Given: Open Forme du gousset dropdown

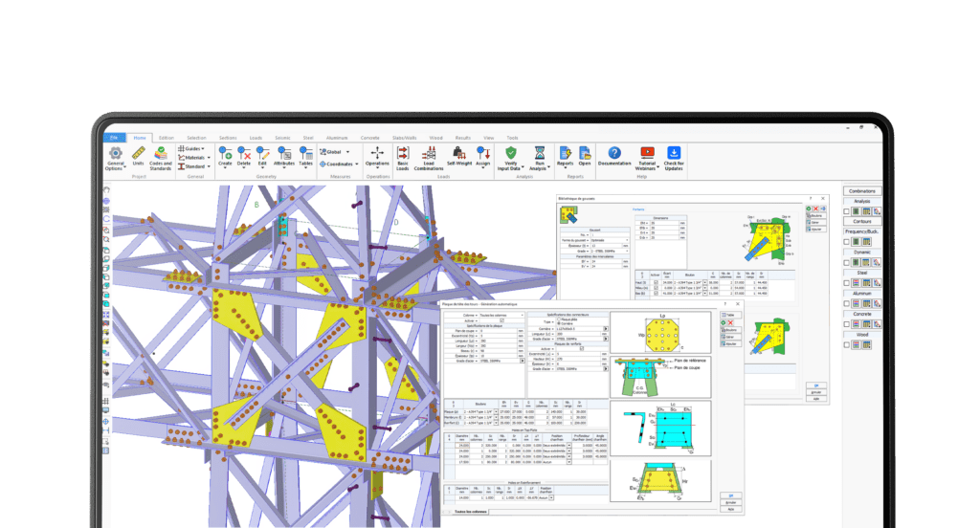Looking at the screenshot, I should coord(610,240).
